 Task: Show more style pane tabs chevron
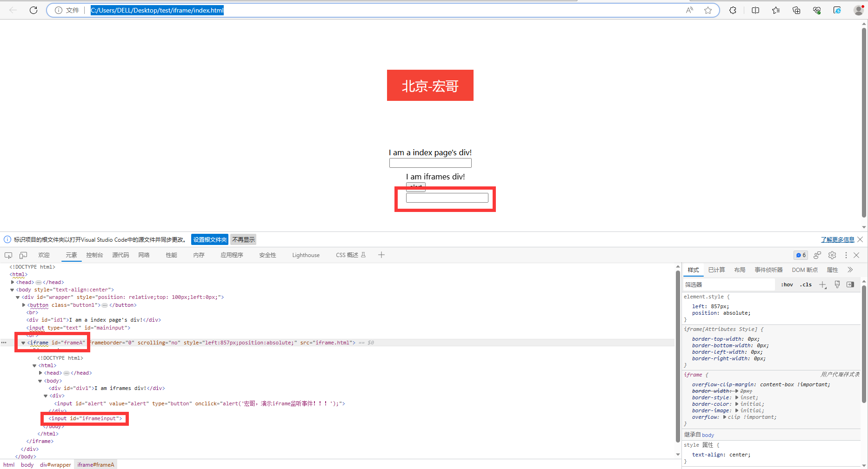[850, 270]
